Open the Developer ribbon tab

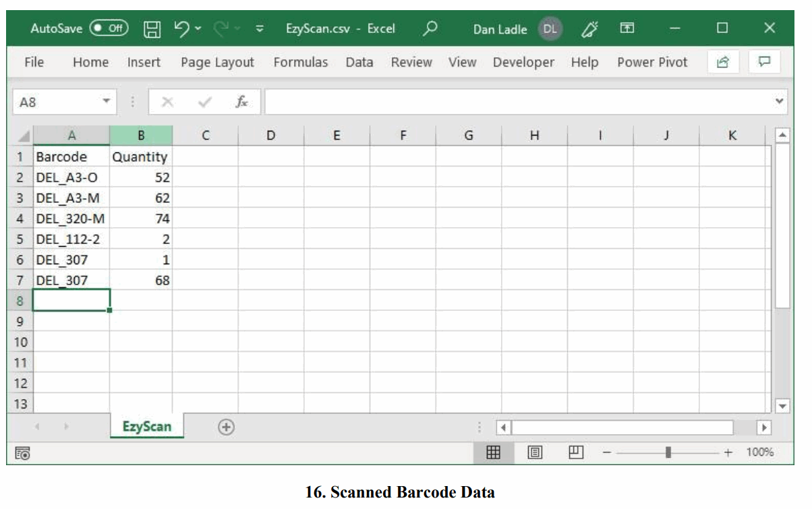tap(524, 62)
